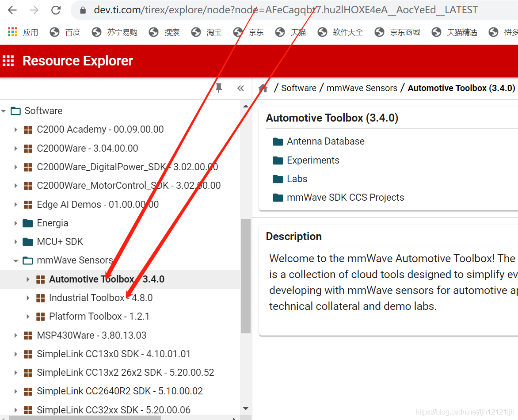Select C2000 Academy package icon
518x420 pixels.
28,130
